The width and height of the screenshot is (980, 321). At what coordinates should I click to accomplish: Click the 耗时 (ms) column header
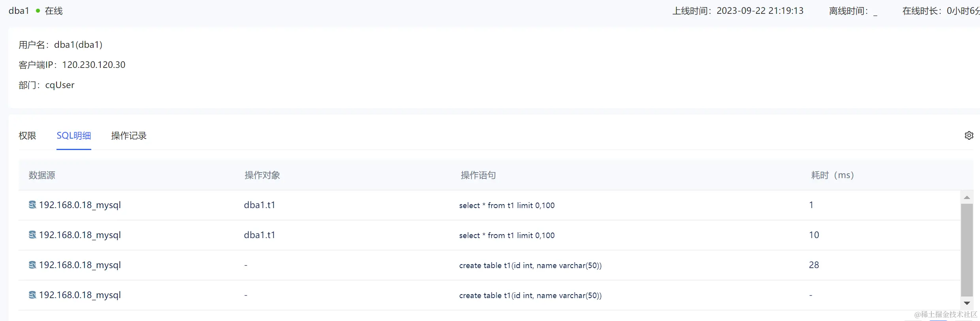click(x=833, y=175)
